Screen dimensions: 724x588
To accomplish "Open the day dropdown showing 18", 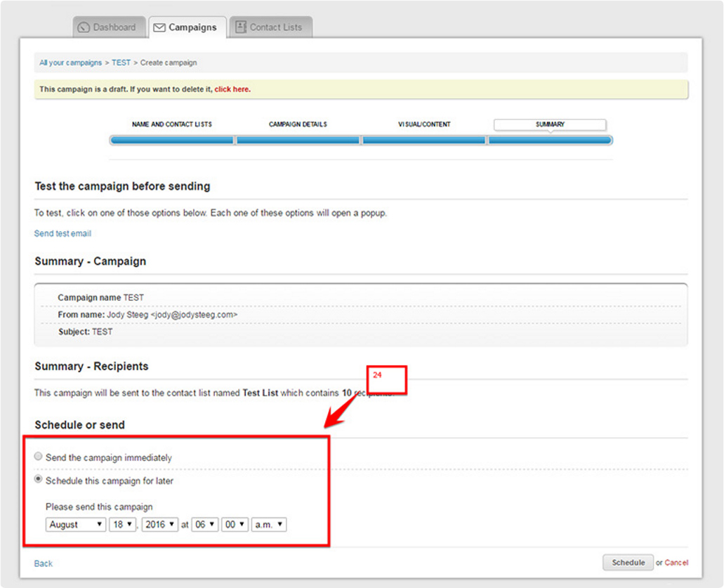I will coord(122,524).
